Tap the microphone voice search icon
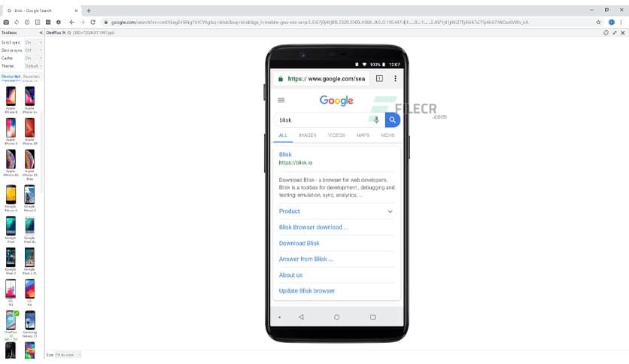Screen dimensions: 629x364 (376, 120)
